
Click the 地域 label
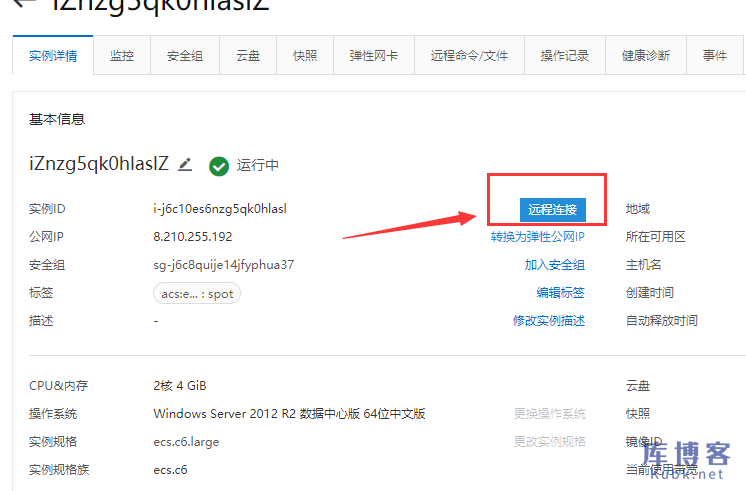click(x=638, y=209)
